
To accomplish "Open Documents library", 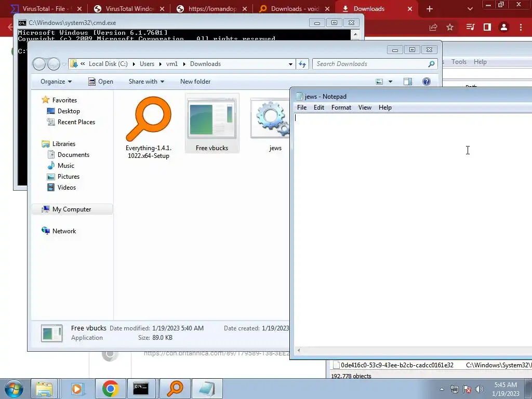I will pyautogui.click(x=73, y=155).
